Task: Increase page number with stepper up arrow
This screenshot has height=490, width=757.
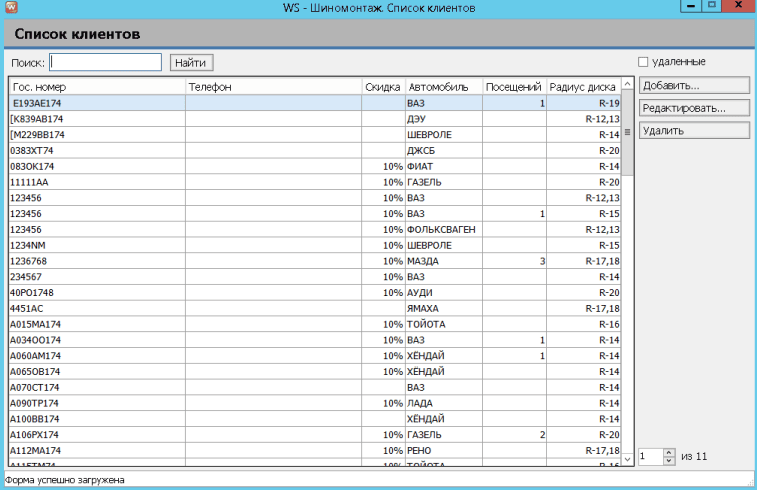Action: (669, 452)
